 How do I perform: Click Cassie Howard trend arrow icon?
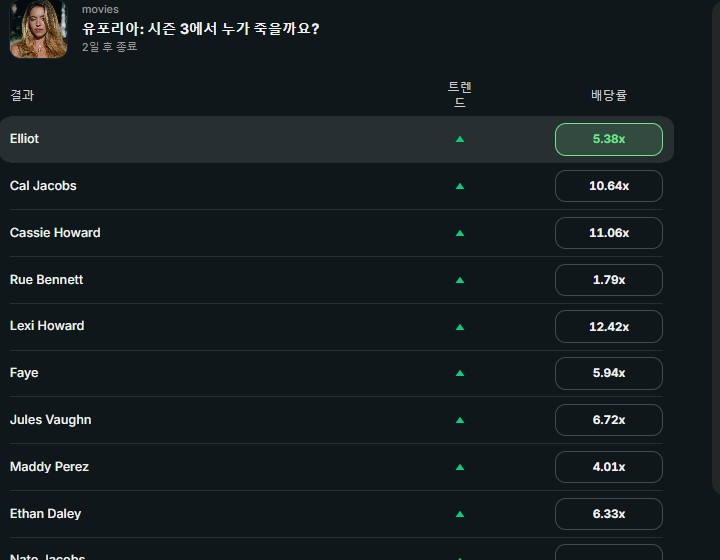point(460,233)
